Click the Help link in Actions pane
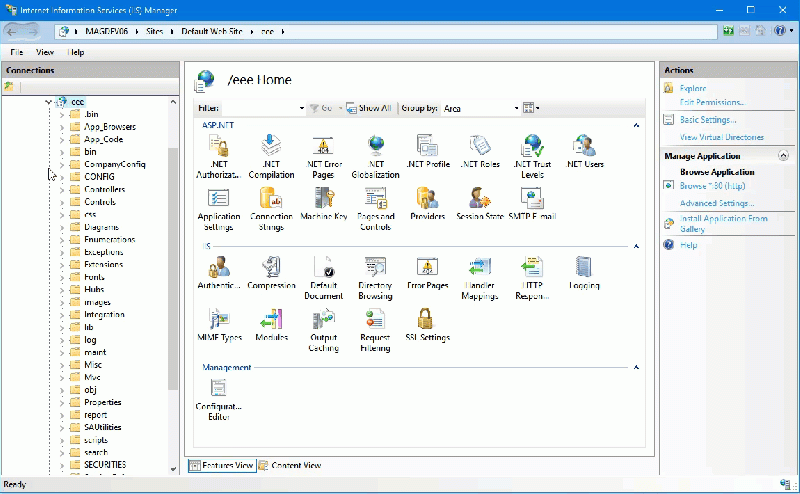800x494 pixels. (x=688, y=245)
